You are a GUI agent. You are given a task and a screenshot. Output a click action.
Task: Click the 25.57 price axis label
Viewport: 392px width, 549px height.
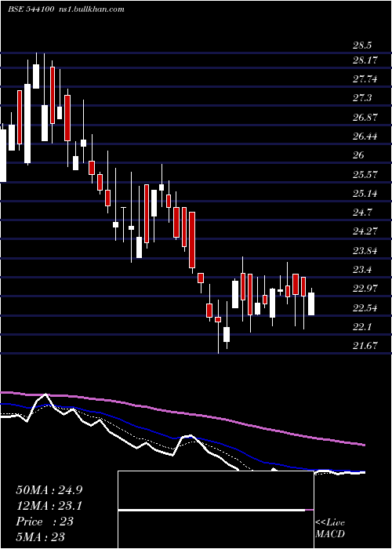[365, 174]
